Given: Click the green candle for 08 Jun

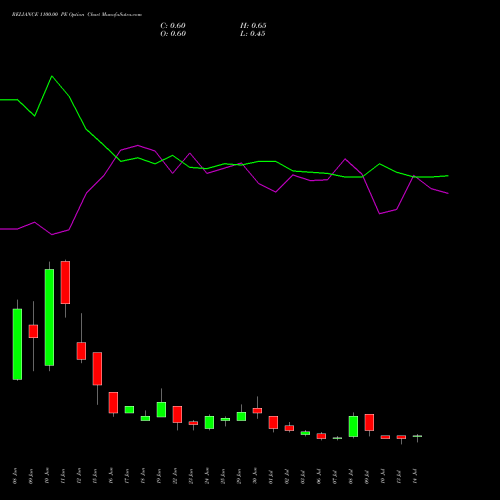Looking at the screenshot, I should (17, 344).
